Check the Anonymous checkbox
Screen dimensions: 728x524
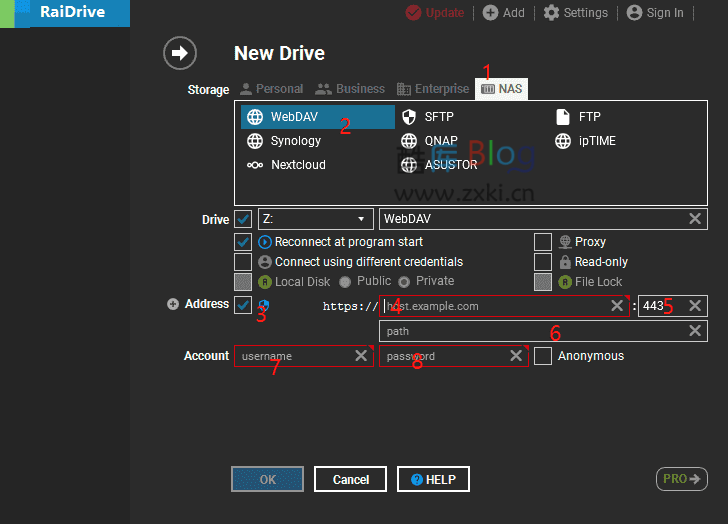543,356
